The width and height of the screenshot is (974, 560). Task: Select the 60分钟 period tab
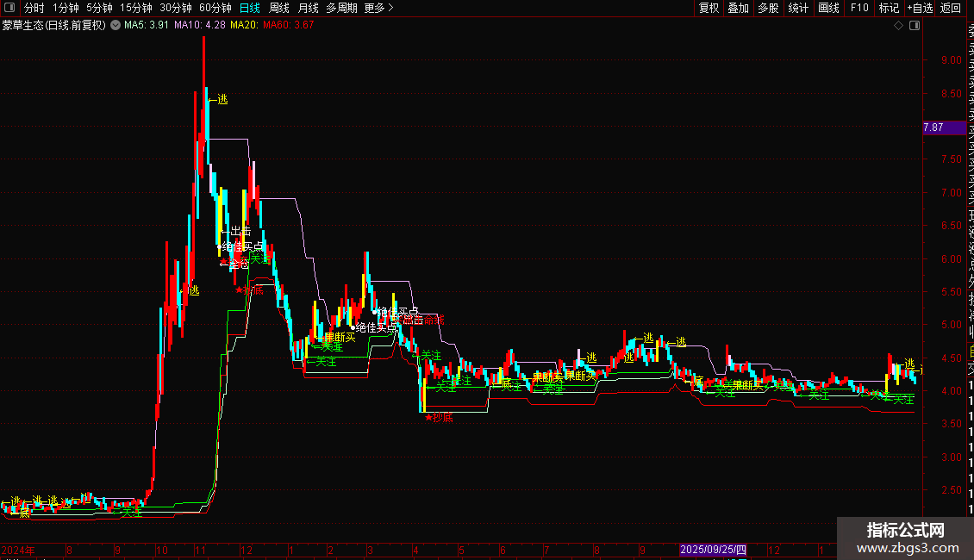215,8
